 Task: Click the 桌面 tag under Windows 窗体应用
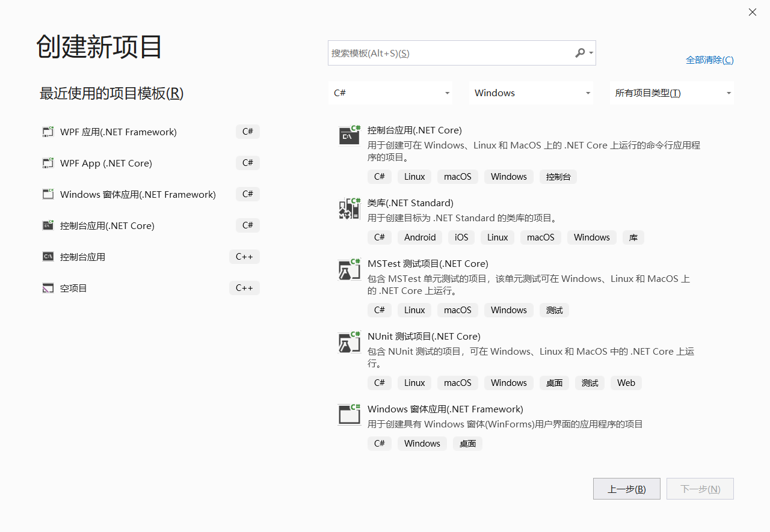[468, 444]
